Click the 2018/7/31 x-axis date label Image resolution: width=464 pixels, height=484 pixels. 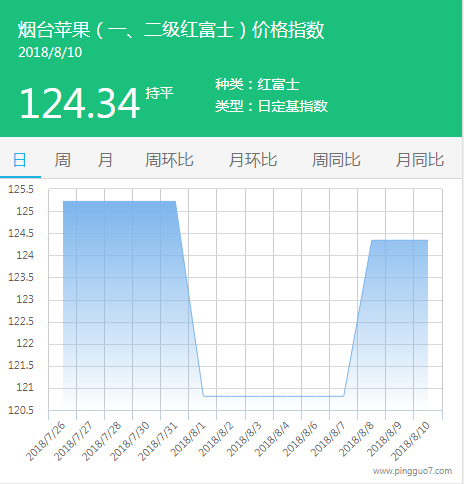157,441
